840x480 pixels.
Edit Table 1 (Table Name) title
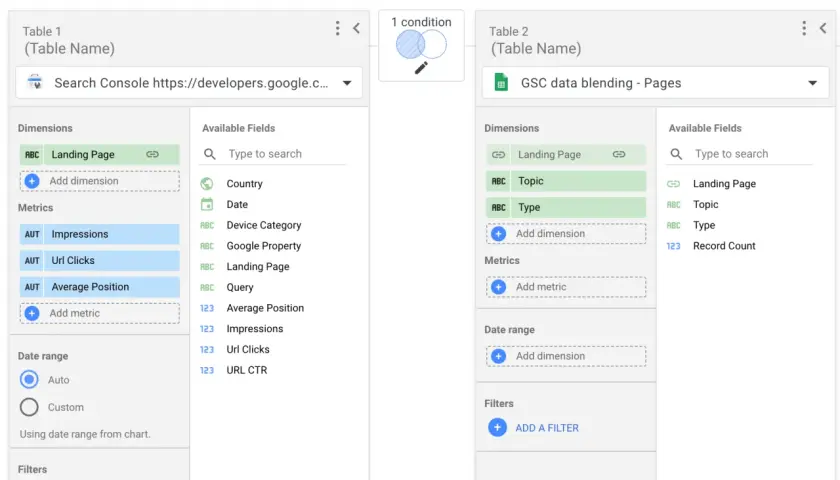coord(70,49)
